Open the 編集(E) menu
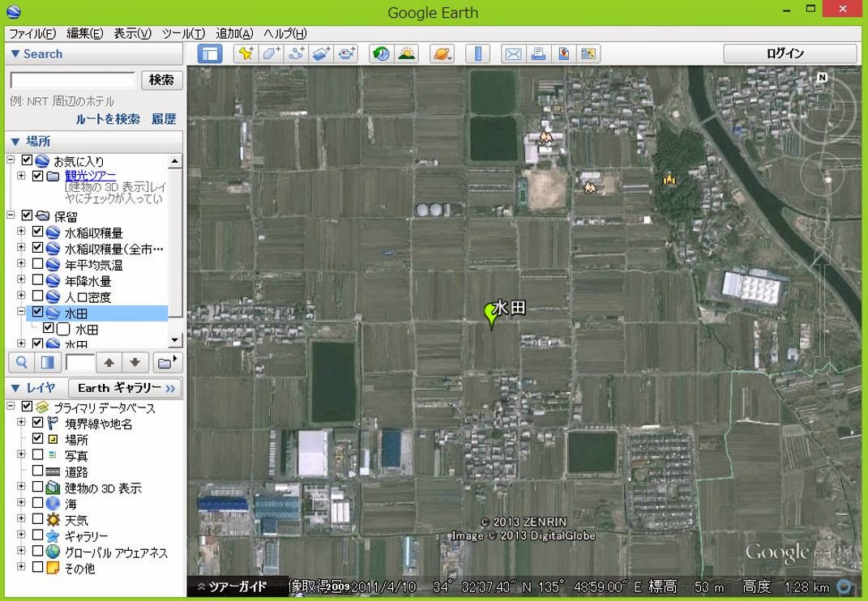This screenshot has height=601, width=868. (x=85, y=34)
